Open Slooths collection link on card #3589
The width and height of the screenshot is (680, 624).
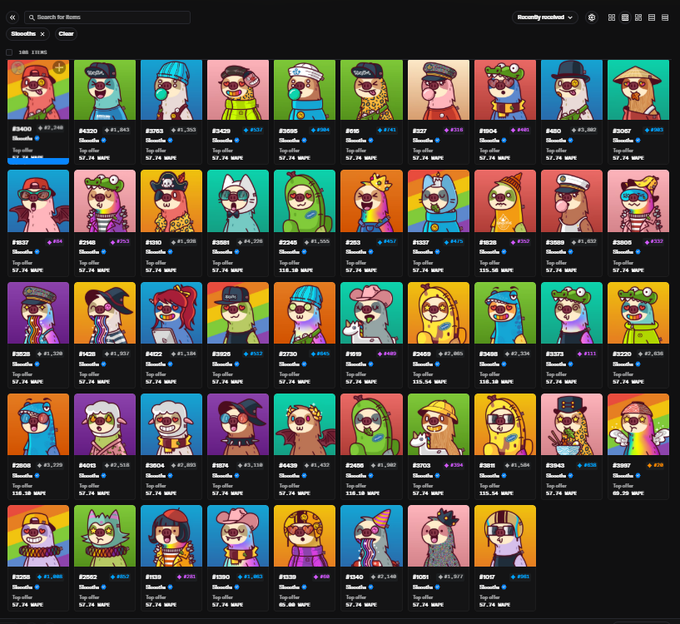pos(556,252)
